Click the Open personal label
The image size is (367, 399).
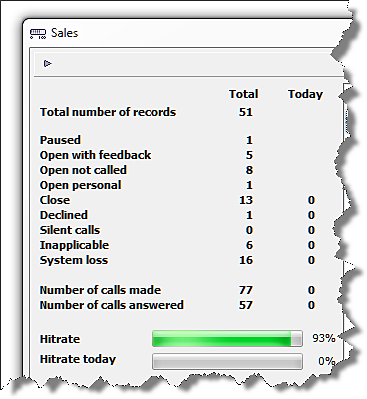[x=81, y=185]
